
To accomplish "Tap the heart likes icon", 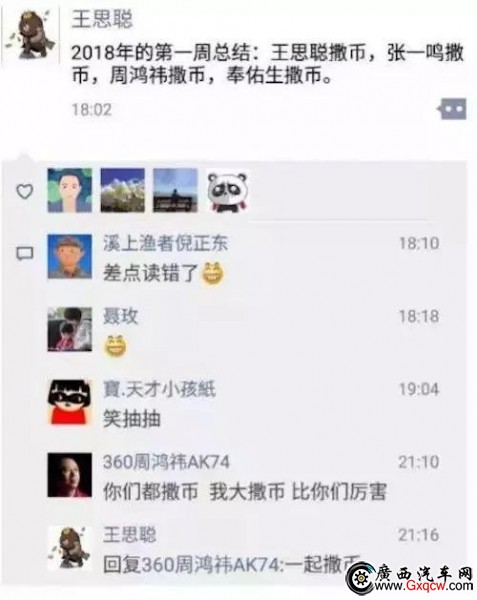I will click(x=24, y=191).
